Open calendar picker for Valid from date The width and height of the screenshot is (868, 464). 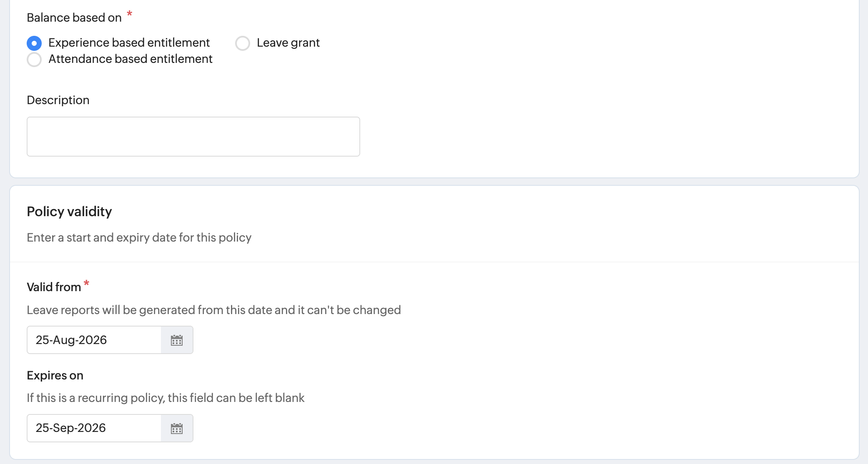pos(177,340)
